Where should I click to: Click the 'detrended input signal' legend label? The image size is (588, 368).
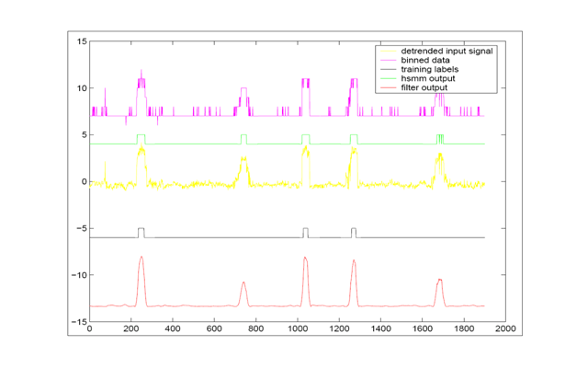tap(447, 52)
